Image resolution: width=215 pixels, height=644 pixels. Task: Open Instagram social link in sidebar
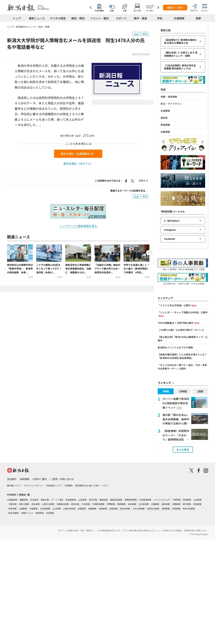tap(183, 230)
